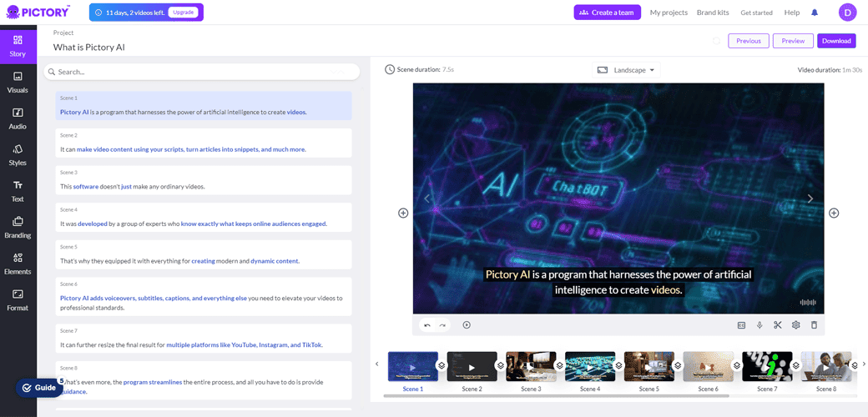Click the audio waveform icon on preview
The height and width of the screenshot is (417, 868).
[x=808, y=303]
